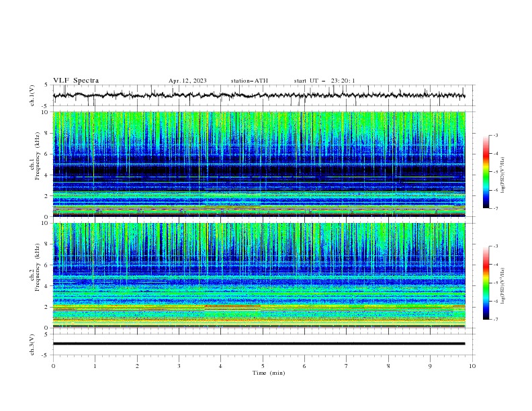Click the ch.2 colorbar "-4" tick label
This screenshot has width=532, height=411.
496,265
